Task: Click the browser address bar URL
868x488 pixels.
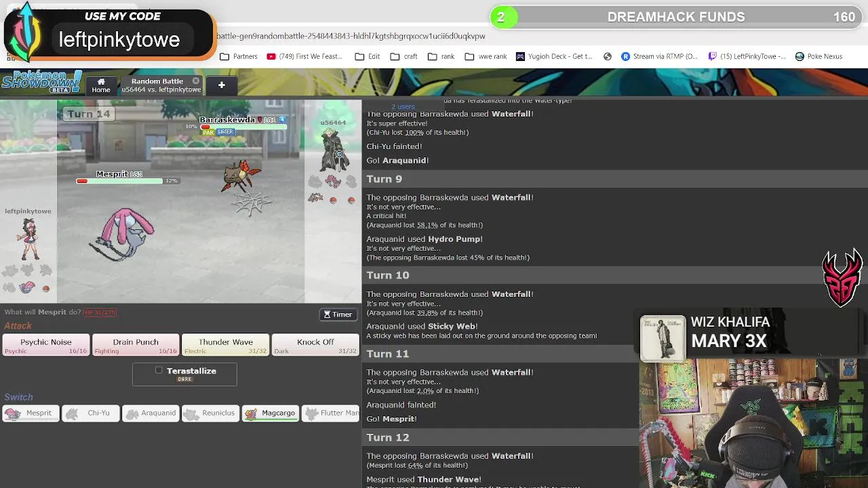Action: point(351,36)
